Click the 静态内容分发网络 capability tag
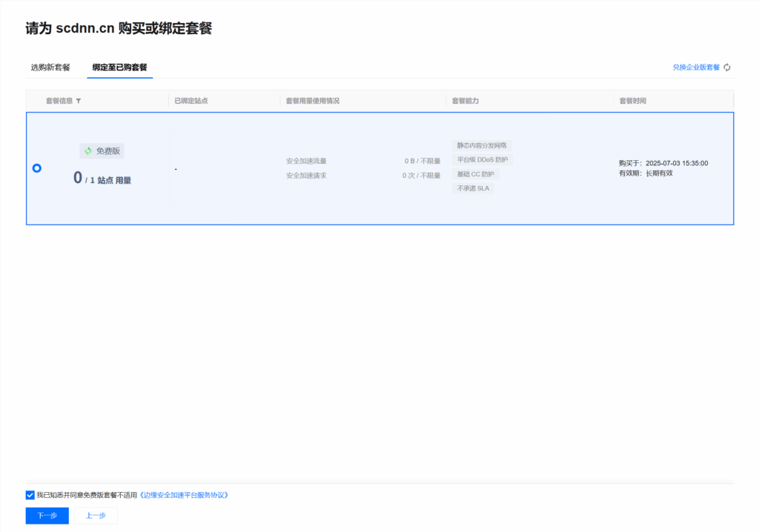 (x=482, y=145)
